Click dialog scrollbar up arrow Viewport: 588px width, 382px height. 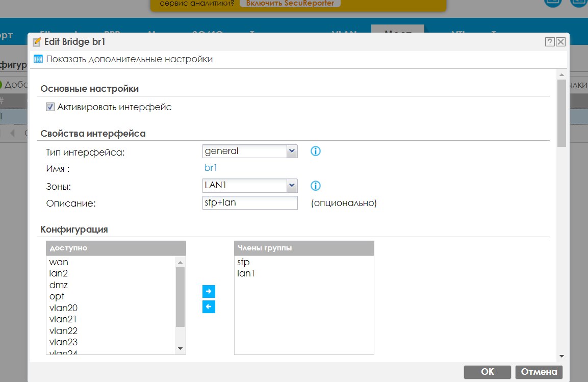[561, 75]
